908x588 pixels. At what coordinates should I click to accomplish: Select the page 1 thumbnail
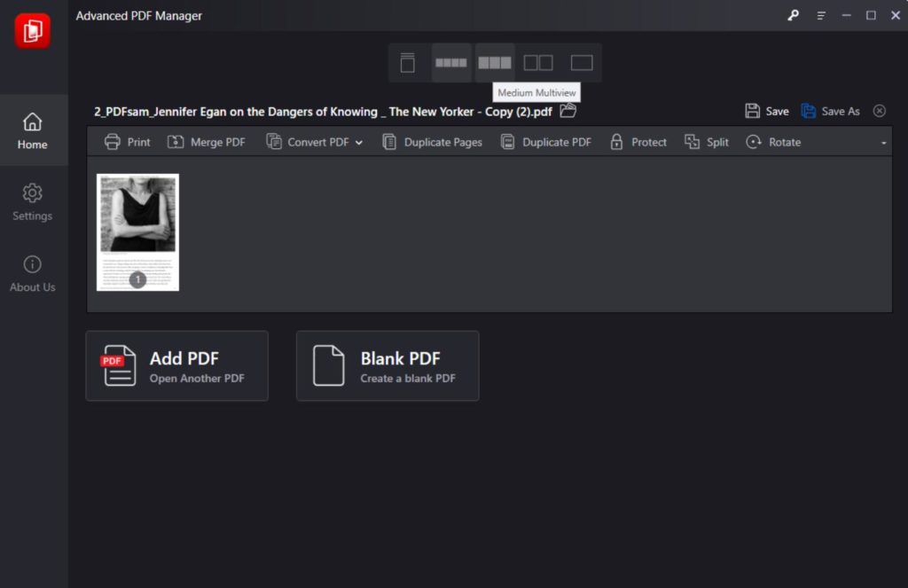137,231
